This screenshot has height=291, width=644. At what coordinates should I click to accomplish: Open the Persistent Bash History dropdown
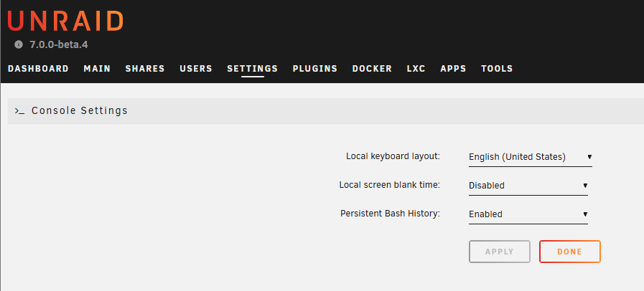coord(528,214)
